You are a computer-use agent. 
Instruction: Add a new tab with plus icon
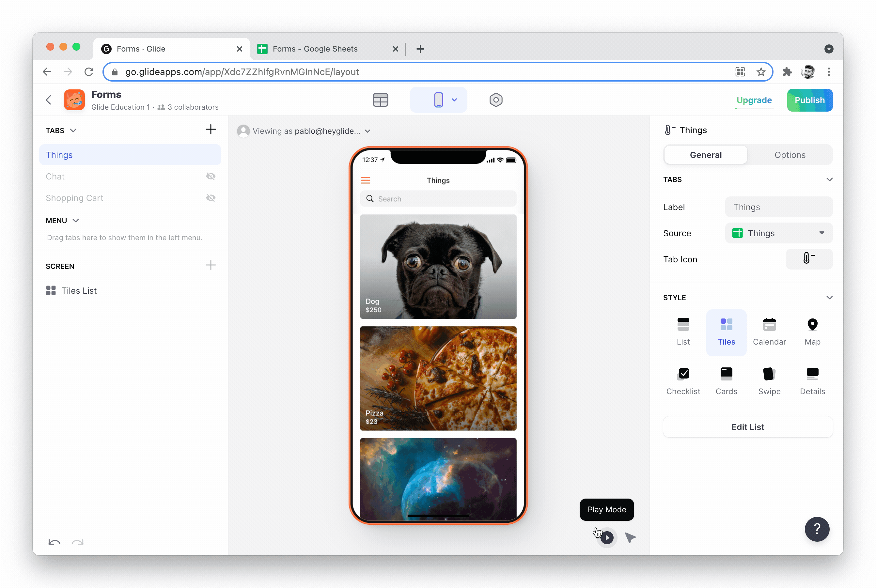(211, 129)
